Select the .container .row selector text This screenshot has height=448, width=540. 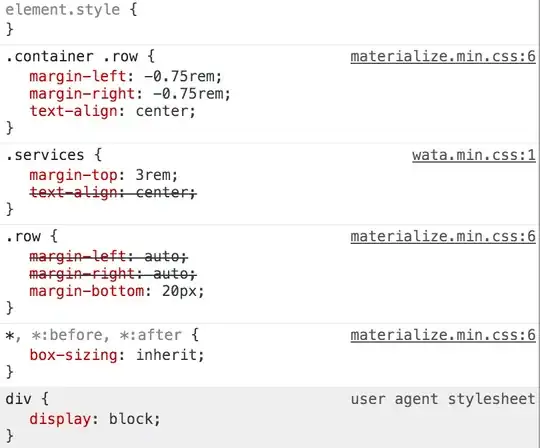72,56
